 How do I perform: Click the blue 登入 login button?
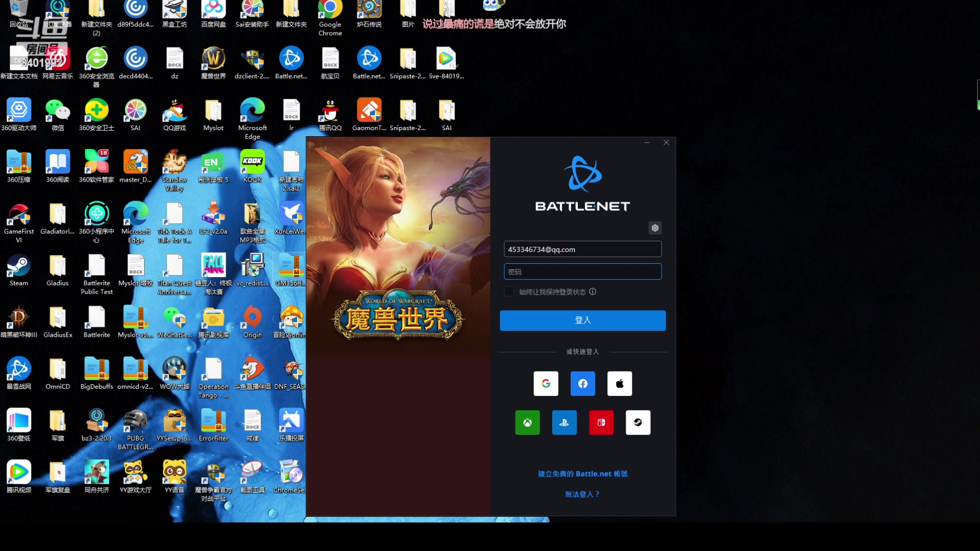[582, 320]
